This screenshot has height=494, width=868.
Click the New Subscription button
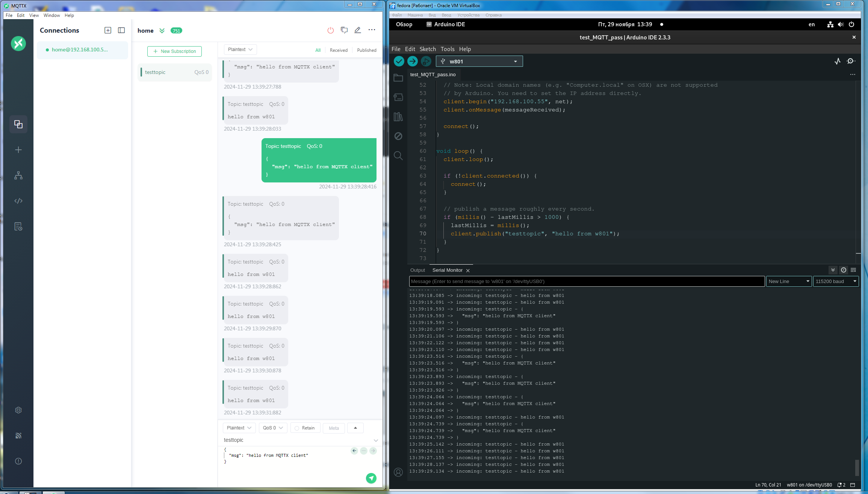(174, 51)
